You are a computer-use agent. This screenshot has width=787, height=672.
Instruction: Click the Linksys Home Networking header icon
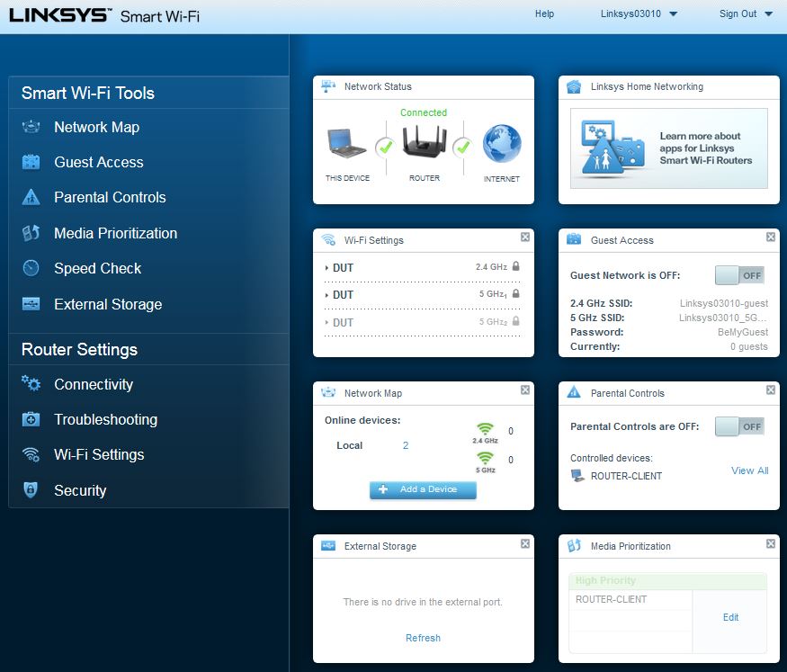[574, 86]
